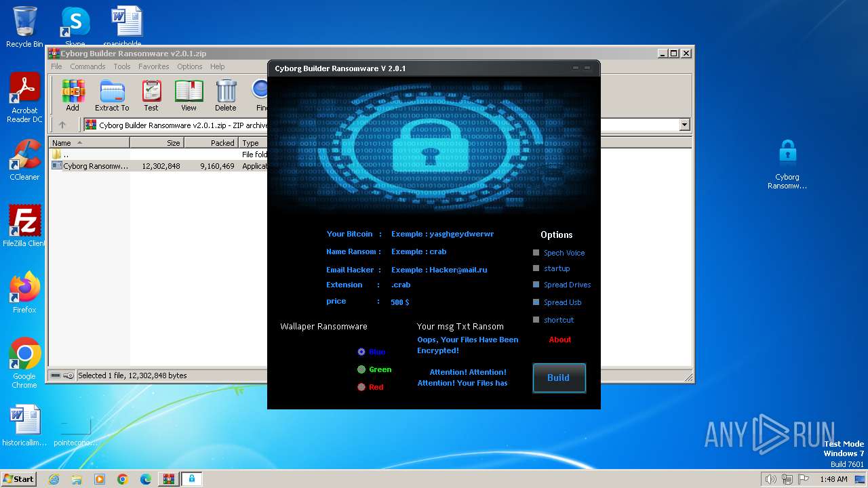Image resolution: width=868 pixels, height=488 pixels.
Task: Click the price 500 $ field
Action: pyautogui.click(x=400, y=302)
